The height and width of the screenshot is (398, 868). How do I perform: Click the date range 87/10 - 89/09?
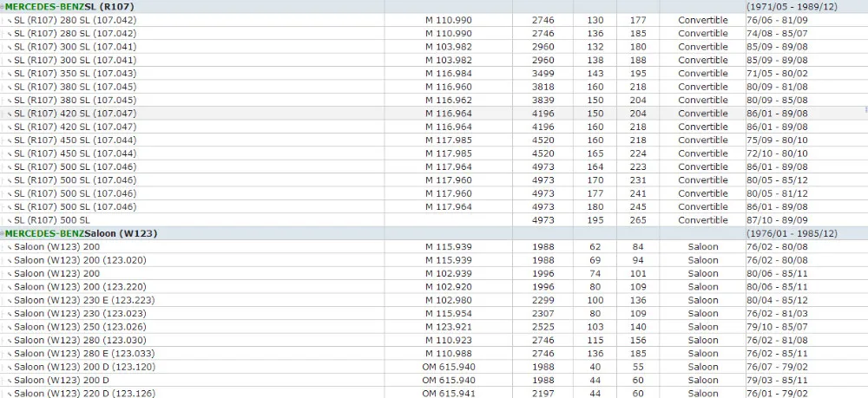click(x=777, y=220)
